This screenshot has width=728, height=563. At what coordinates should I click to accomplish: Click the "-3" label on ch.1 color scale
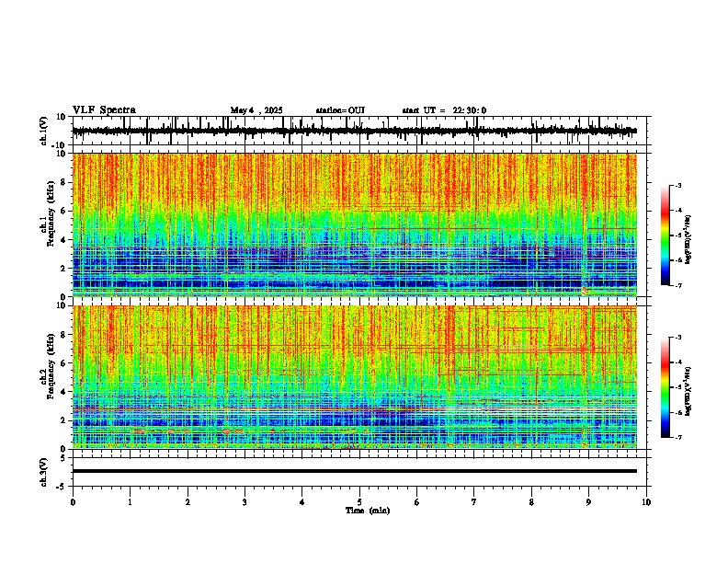pos(678,185)
